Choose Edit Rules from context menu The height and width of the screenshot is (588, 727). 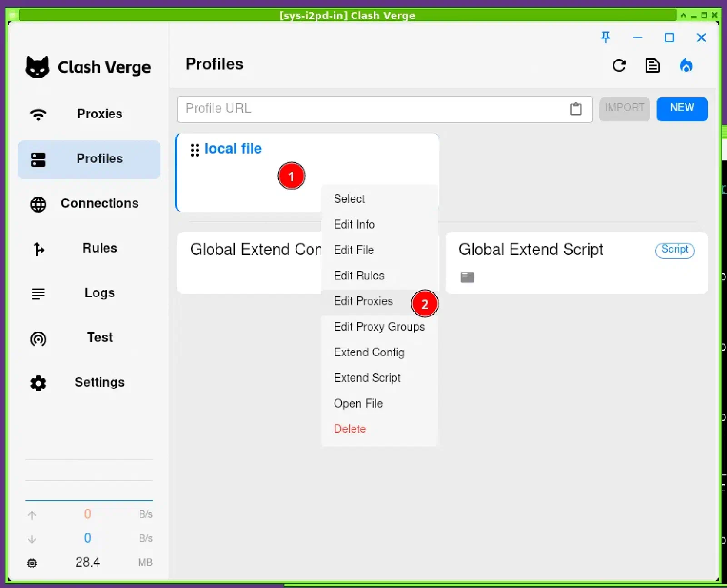click(379, 275)
